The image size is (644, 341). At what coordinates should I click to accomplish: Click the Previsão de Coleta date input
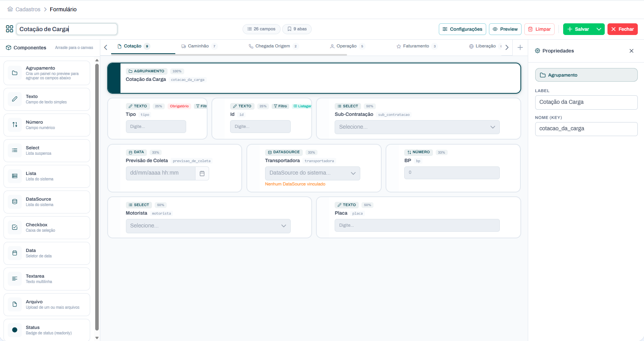[161, 173]
